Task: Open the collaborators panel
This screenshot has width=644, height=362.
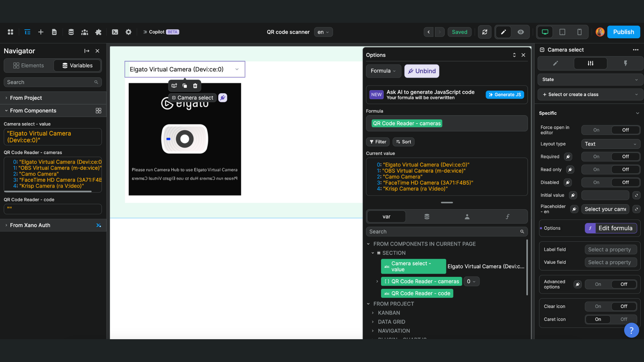Action: 85,32
